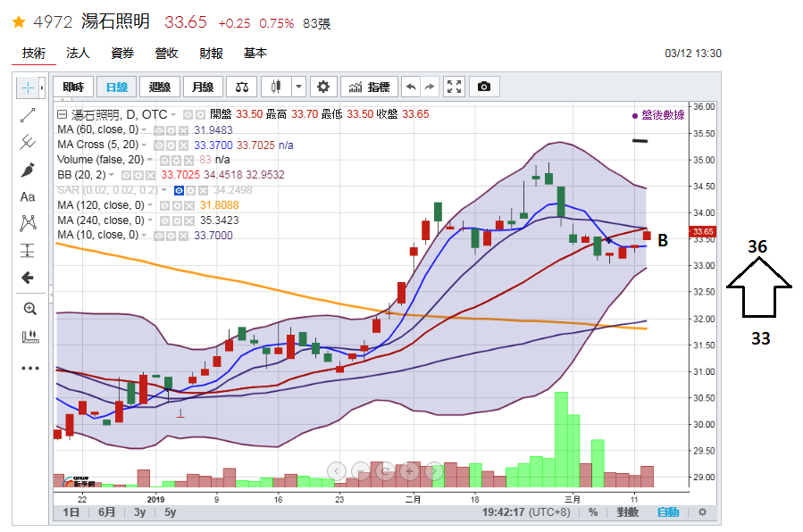Switch to the 資券 tab

[x=122, y=54]
